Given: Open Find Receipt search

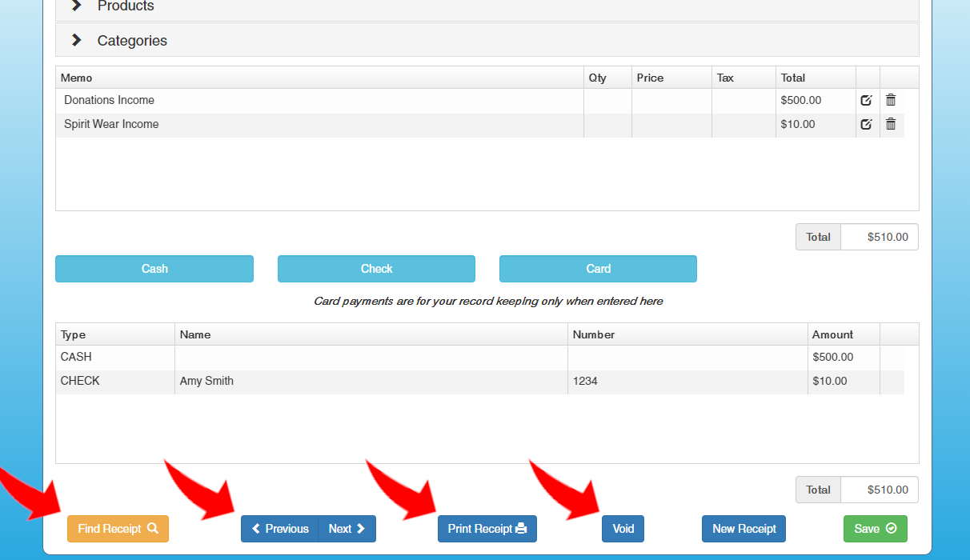Looking at the screenshot, I should pos(118,529).
